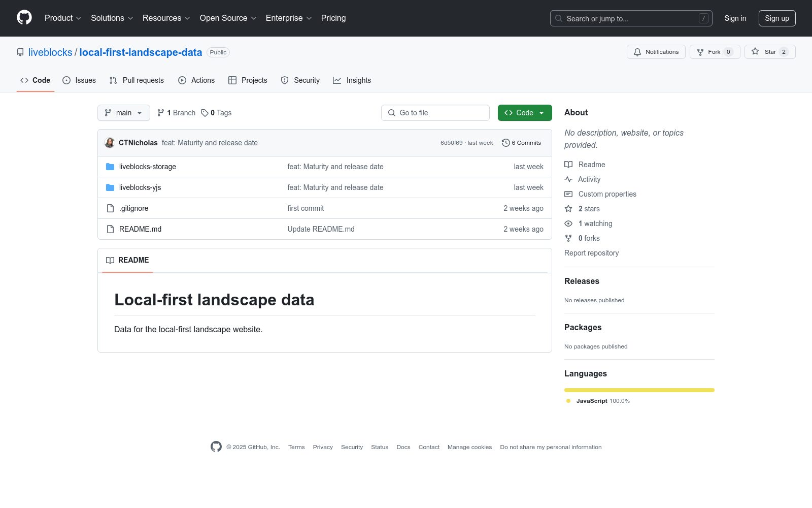Expand the Product menu
The image size is (812, 508).
click(x=63, y=18)
